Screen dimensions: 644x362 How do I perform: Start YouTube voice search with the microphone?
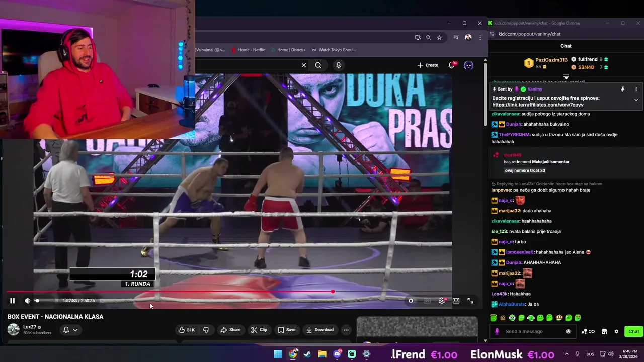click(339, 65)
